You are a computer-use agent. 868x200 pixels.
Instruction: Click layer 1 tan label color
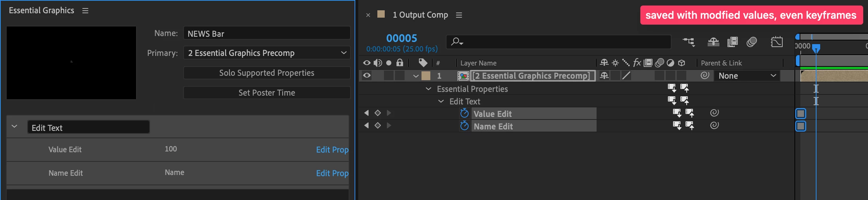(426, 75)
